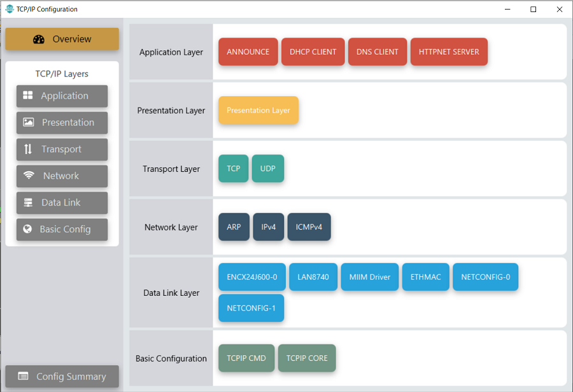Open the ARP module

coord(234,227)
